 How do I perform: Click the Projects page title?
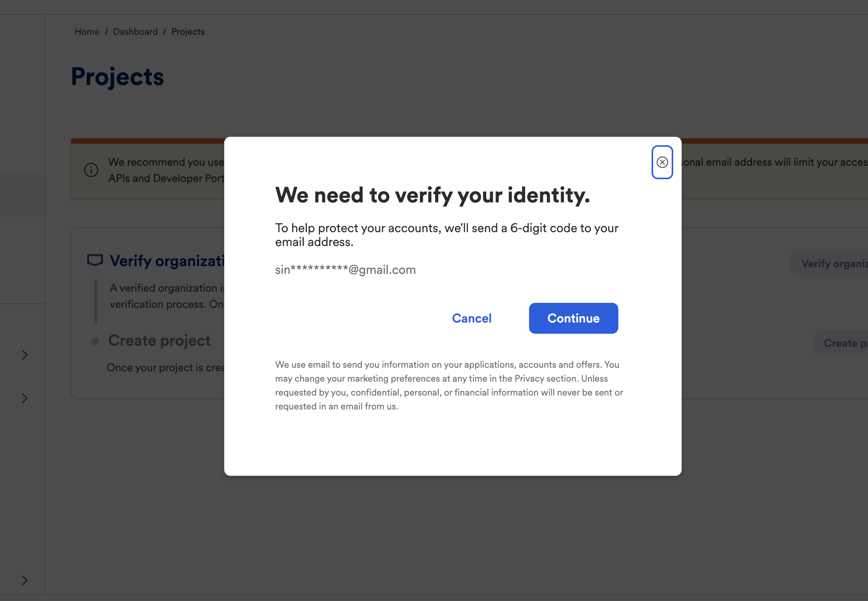117,76
